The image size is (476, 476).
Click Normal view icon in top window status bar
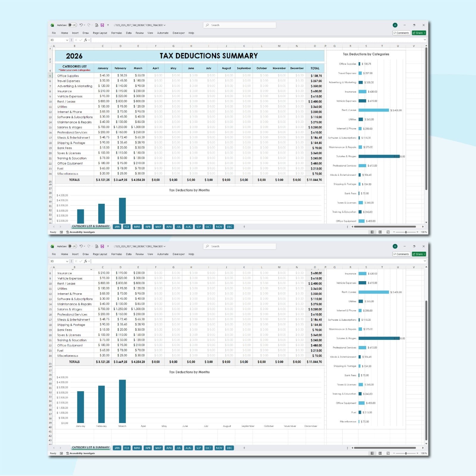(372, 232)
